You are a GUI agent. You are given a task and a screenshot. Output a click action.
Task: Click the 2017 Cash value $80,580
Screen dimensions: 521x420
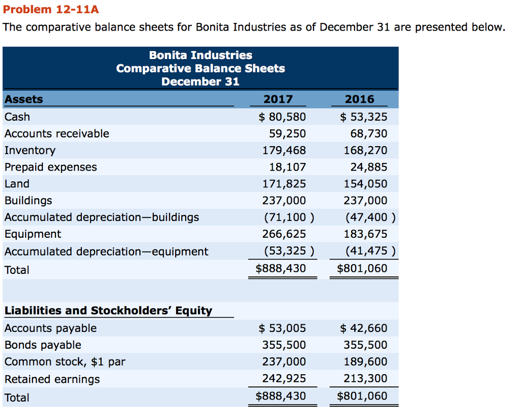[282, 117]
